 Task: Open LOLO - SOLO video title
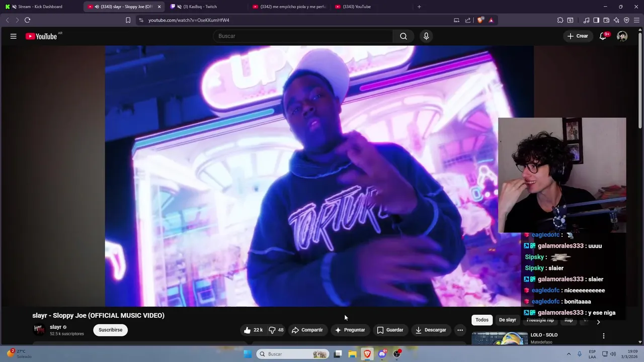pos(544,335)
